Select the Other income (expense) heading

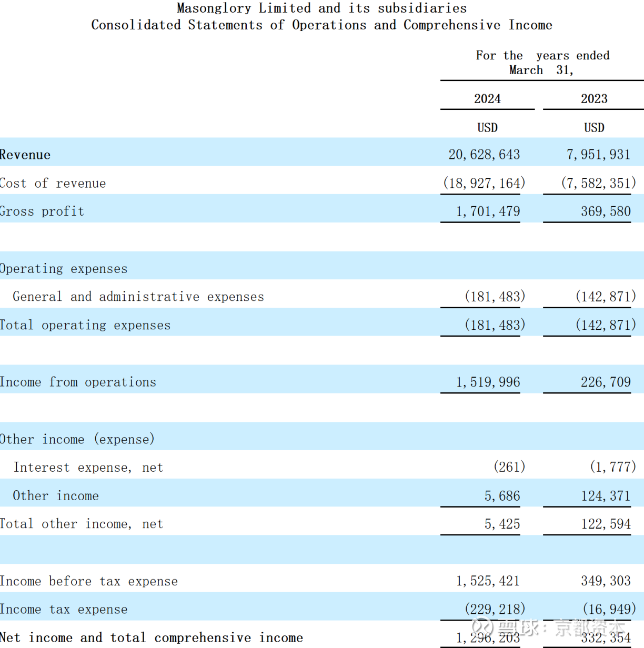tap(77, 439)
